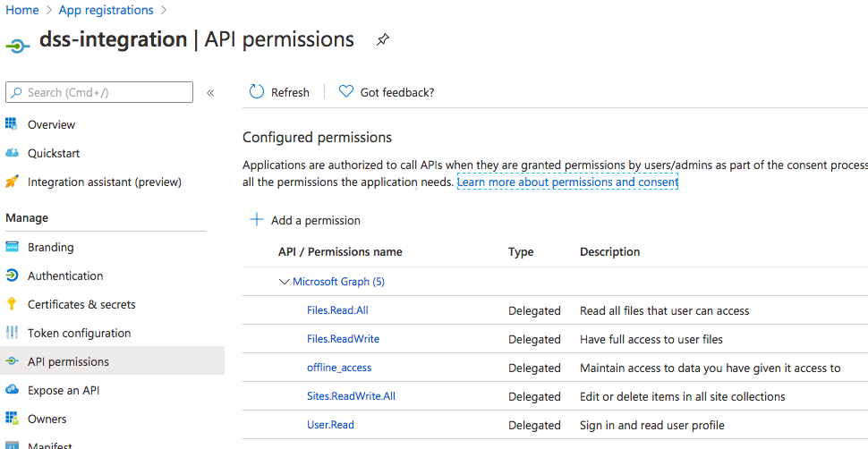Image resolution: width=868 pixels, height=449 pixels.
Task: Collapse the sidebar with double chevron
Action: (x=210, y=92)
